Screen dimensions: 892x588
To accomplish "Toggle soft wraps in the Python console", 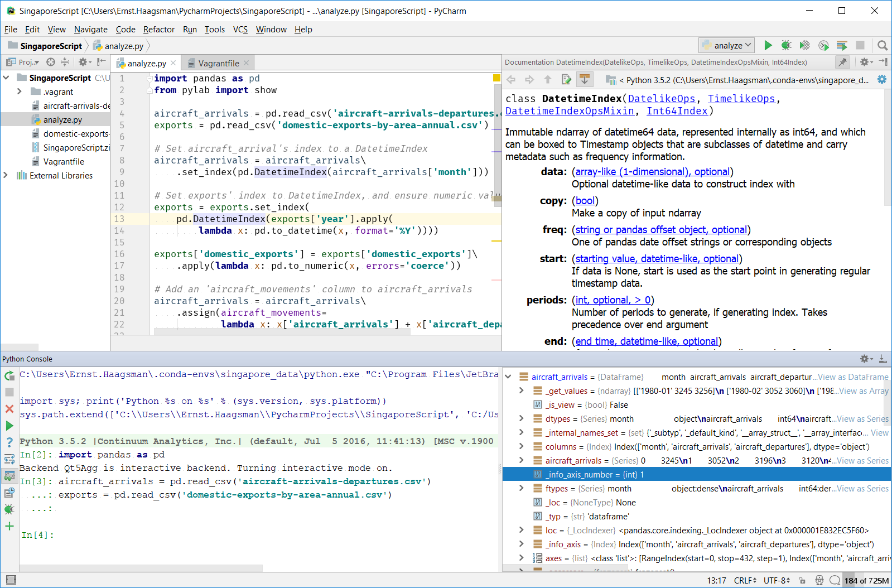I will click(x=9, y=459).
